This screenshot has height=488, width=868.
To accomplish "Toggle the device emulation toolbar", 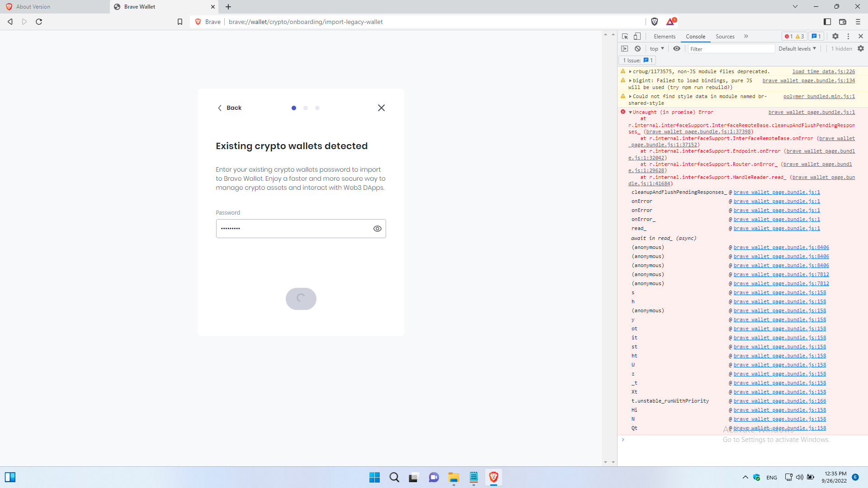I will tap(637, 36).
